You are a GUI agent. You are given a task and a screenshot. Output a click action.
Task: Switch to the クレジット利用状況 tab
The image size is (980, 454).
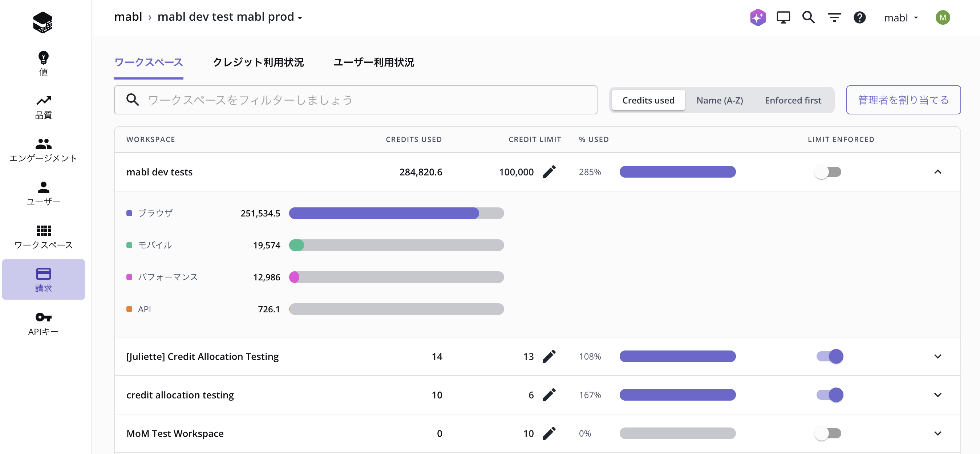(x=258, y=62)
